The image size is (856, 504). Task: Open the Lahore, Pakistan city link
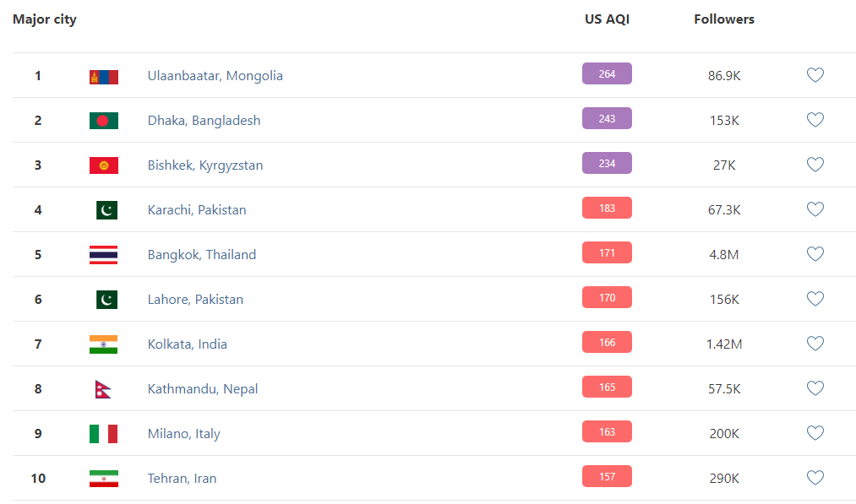click(x=195, y=300)
